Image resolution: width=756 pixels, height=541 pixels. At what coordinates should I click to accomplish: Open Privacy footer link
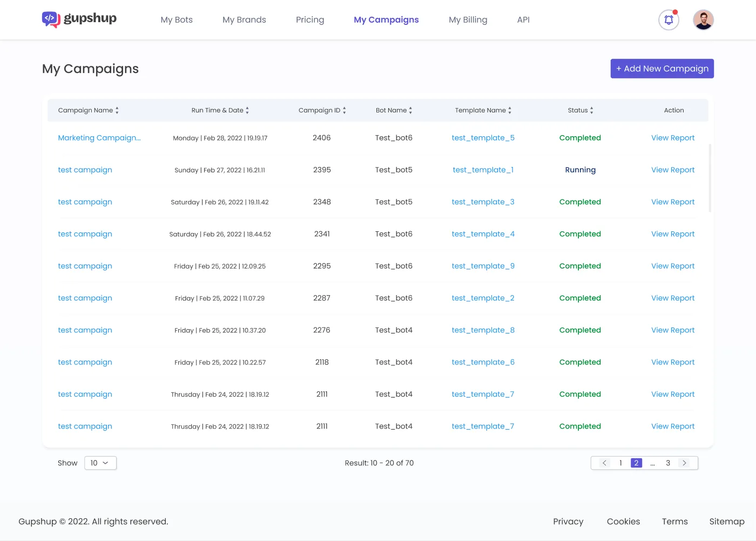coord(568,522)
